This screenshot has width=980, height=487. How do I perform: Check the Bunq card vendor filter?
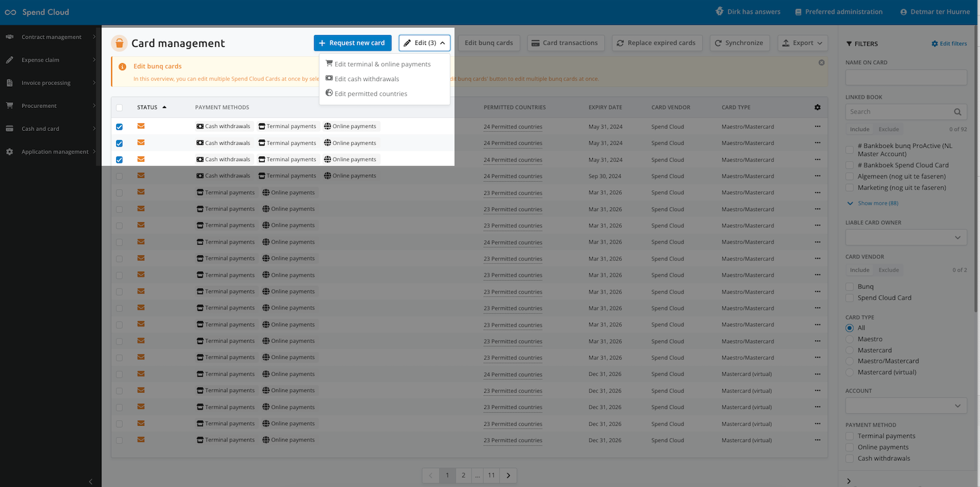click(850, 287)
